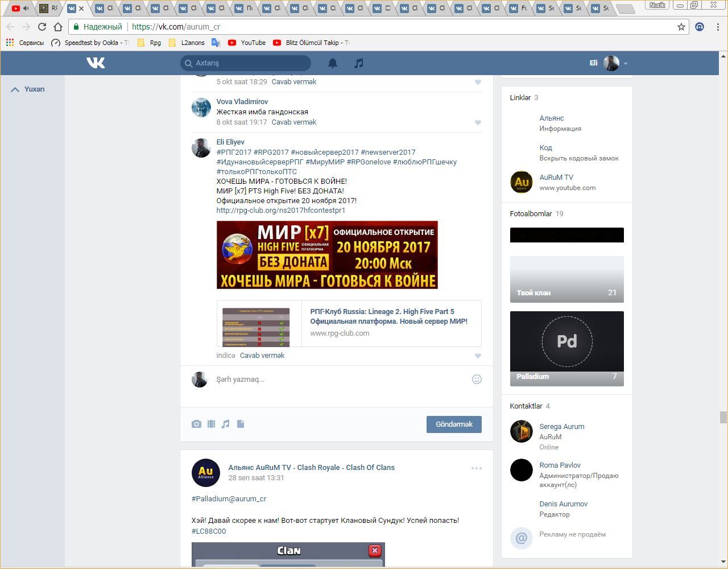Go back with Chrome's back arrow
Image resolution: width=728 pixels, height=569 pixels.
10,27
